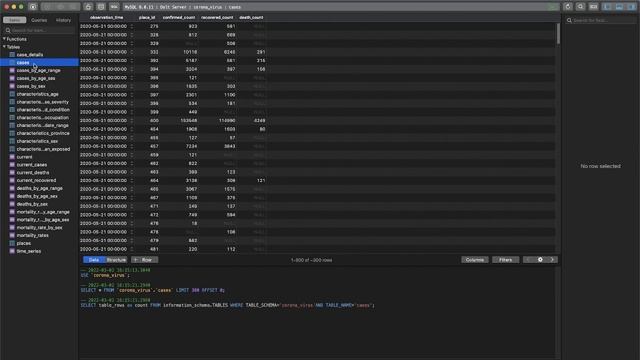Click the terminal console icon in toolbar
Viewport: 640px width, 360px height.
(593, 7)
